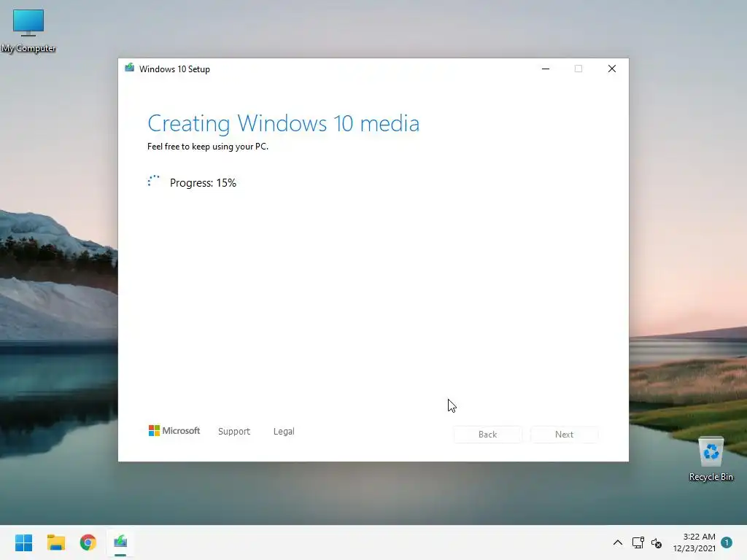Open File Explorer from the taskbar
This screenshot has width=747, height=560.
pyautogui.click(x=55, y=542)
